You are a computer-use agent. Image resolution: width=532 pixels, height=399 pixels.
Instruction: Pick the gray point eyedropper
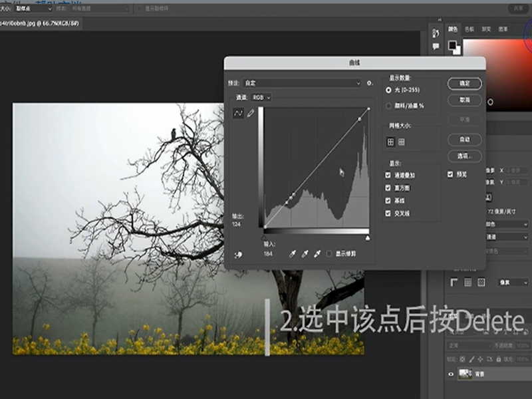305,253
